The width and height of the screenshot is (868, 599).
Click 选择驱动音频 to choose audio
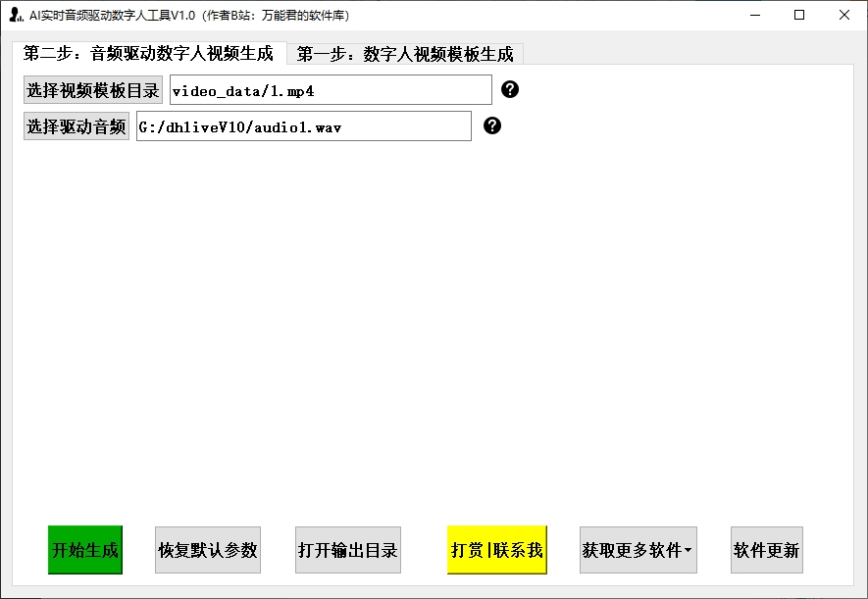point(76,125)
